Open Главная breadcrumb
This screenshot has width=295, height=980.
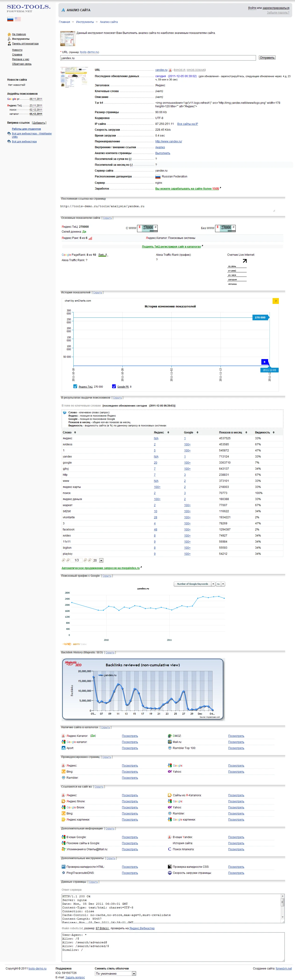coord(64,22)
